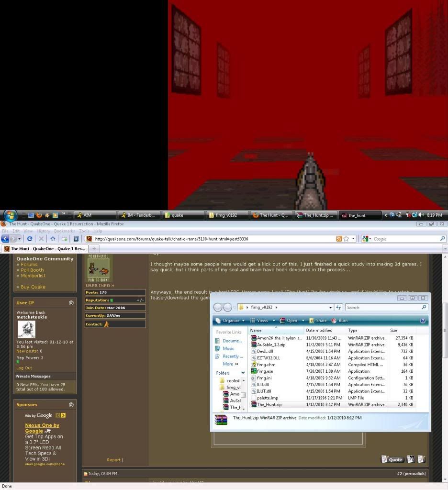Switch to the_hunt game taskbar button
This screenshot has height=490, width=448.
pyautogui.click(x=360, y=215)
